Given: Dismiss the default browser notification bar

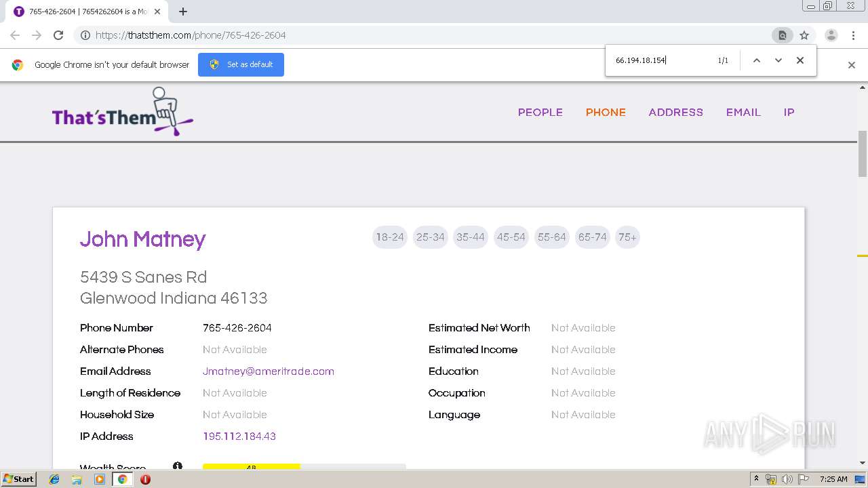Looking at the screenshot, I should (852, 65).
